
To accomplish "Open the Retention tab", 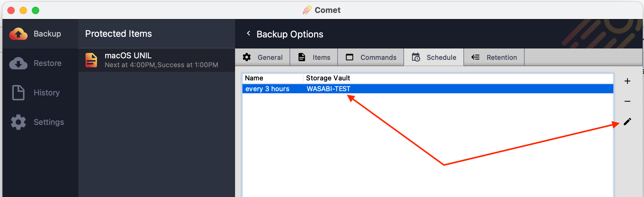I will click(494, 57).
